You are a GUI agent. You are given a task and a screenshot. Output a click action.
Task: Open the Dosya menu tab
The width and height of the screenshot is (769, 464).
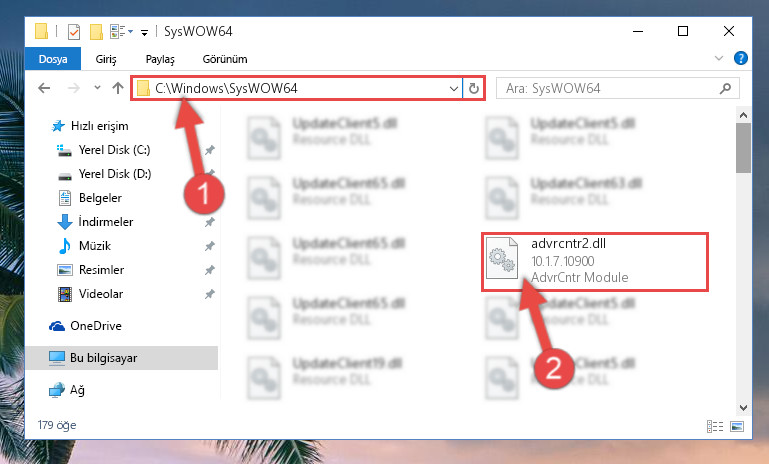pyautogui.click(x=53, y=59)
